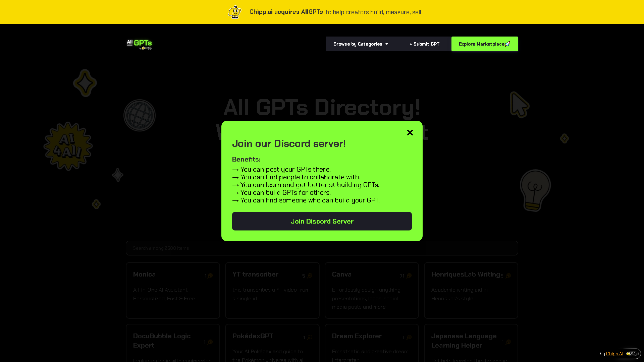Click the YT transcriber description text
The height and width of the screenshot is (362, 644).
[271, 294]
